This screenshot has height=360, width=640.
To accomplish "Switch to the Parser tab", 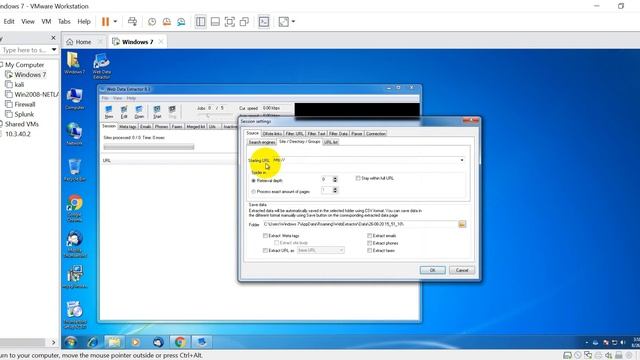I will coord(357,133).
